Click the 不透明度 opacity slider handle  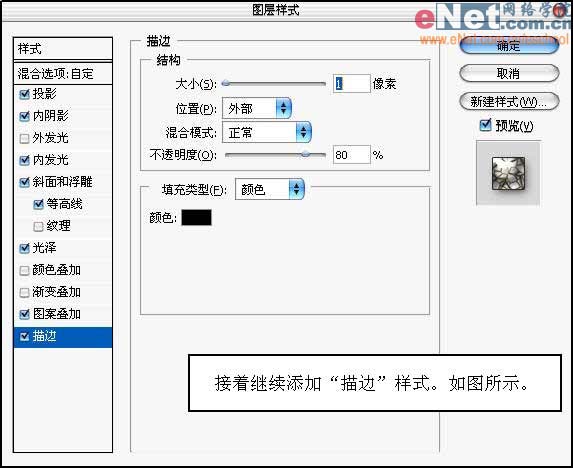point(306,155)
